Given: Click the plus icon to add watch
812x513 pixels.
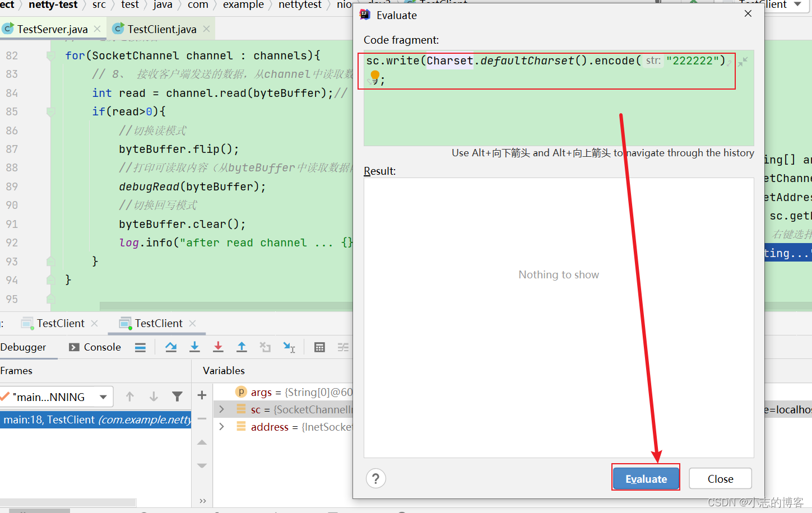Looking at the screenshot, I should tap(202, 395).
